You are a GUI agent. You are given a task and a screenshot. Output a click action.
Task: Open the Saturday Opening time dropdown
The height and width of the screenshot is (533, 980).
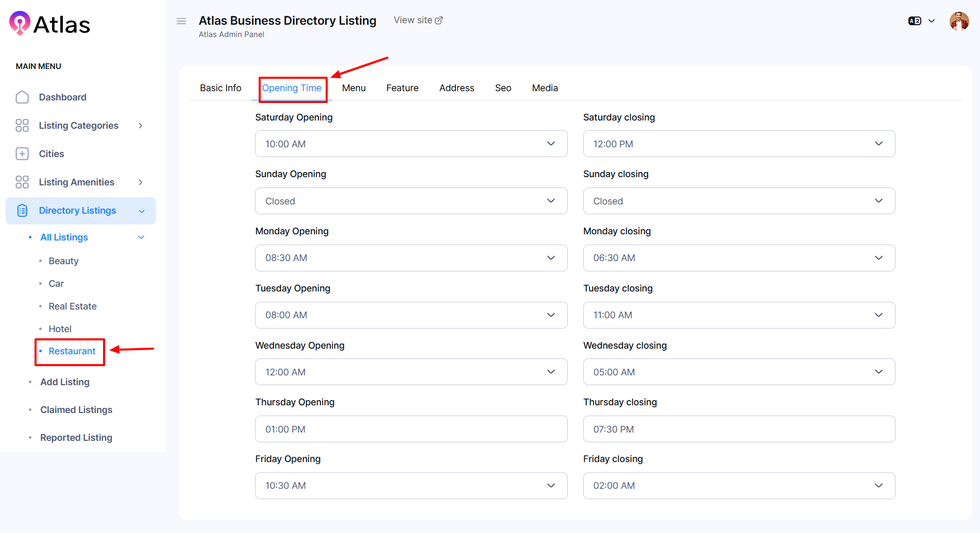tap(411, 144)
